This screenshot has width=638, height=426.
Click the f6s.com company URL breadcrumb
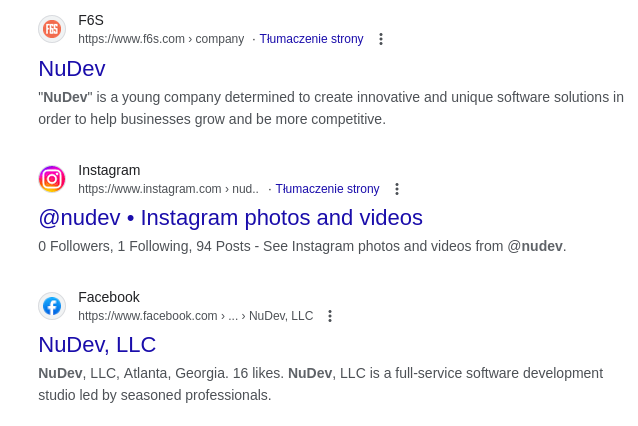[161, 39]
